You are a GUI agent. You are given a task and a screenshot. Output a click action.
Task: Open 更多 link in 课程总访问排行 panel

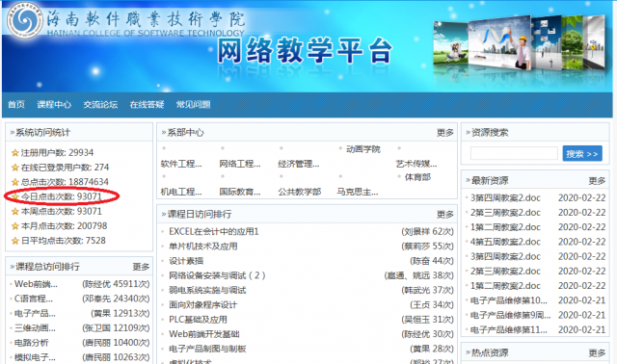(x=141, y=267)
